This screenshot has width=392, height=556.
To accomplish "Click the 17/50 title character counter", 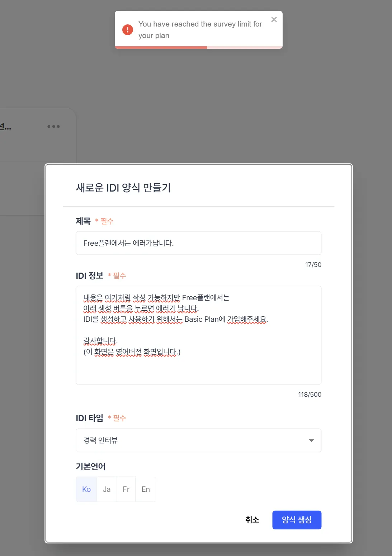I will coord(313,265).
